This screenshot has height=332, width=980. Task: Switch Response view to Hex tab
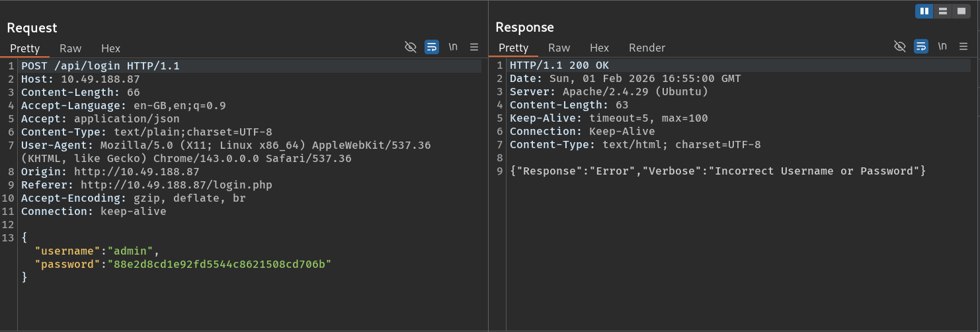(x=599, y=48)
